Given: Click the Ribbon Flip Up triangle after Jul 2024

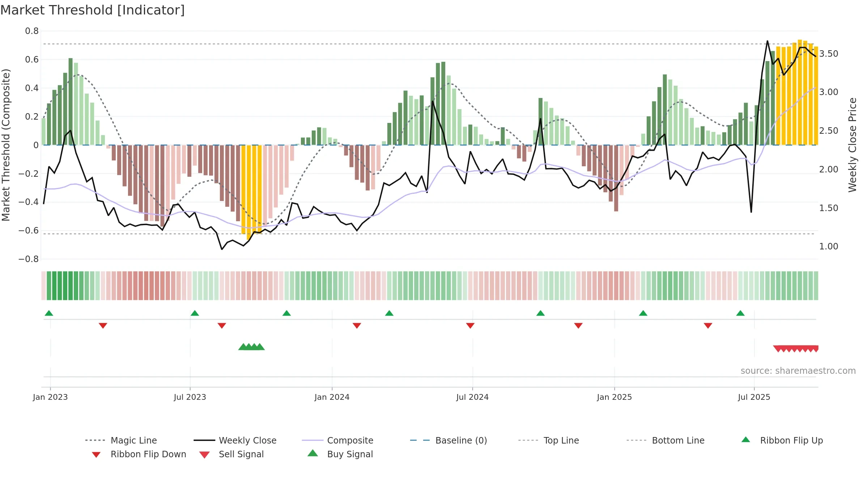Looking at the screenshot, I should [540, 313].
